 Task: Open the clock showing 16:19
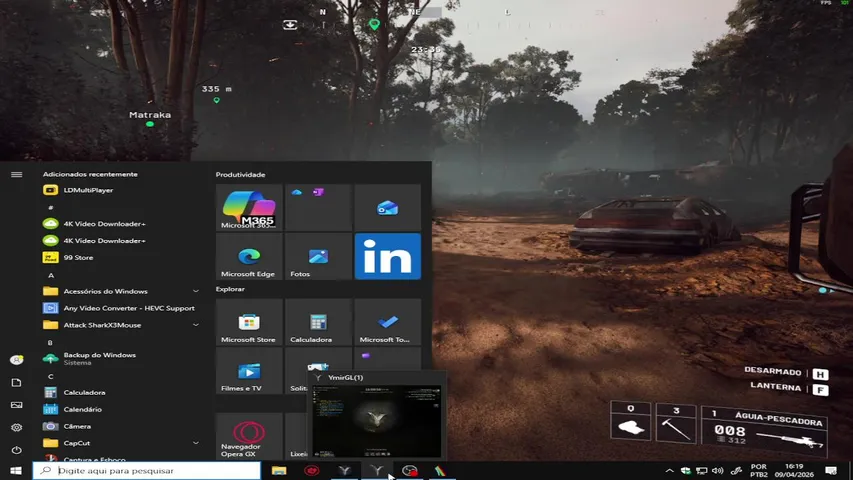(x=794, y=471)
